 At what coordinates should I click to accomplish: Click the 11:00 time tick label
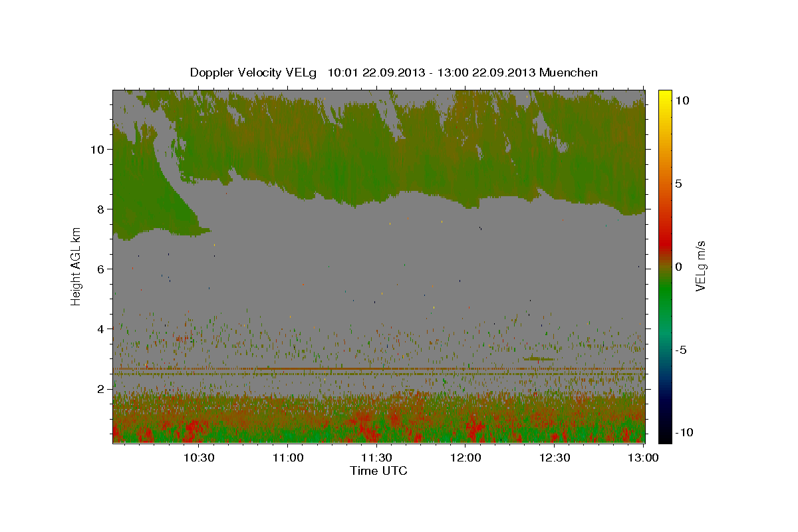[287, 458]
